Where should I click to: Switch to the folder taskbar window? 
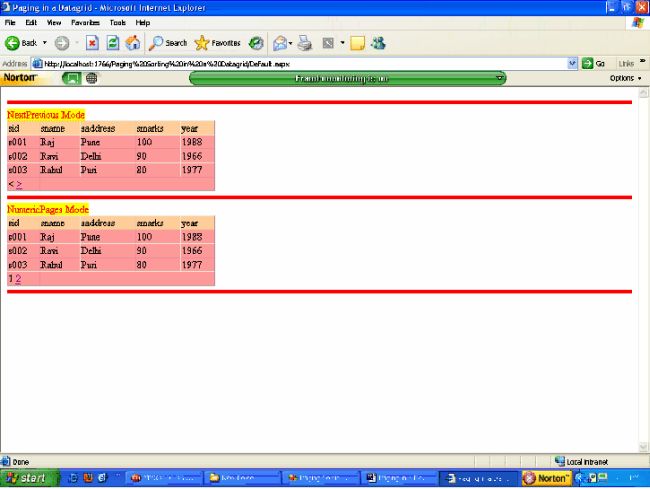tap(242, 478)
